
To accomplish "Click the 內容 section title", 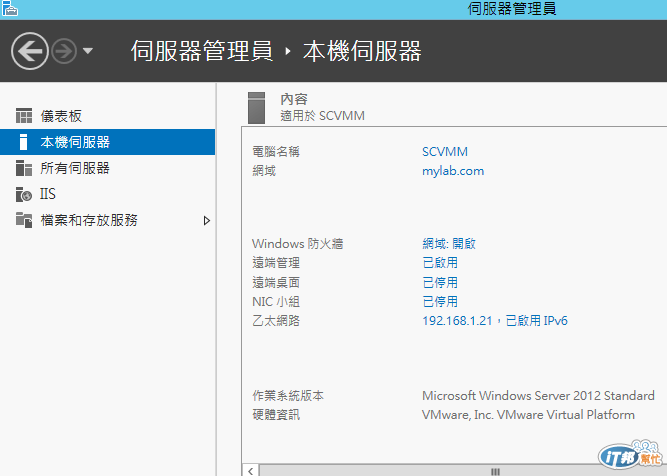I will point(294,99).
